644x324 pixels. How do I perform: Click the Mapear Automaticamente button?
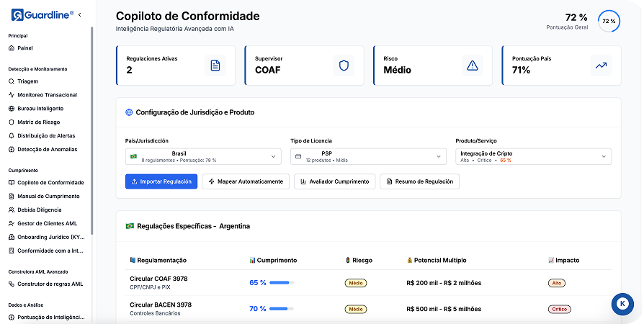click(x=246, y=181)
